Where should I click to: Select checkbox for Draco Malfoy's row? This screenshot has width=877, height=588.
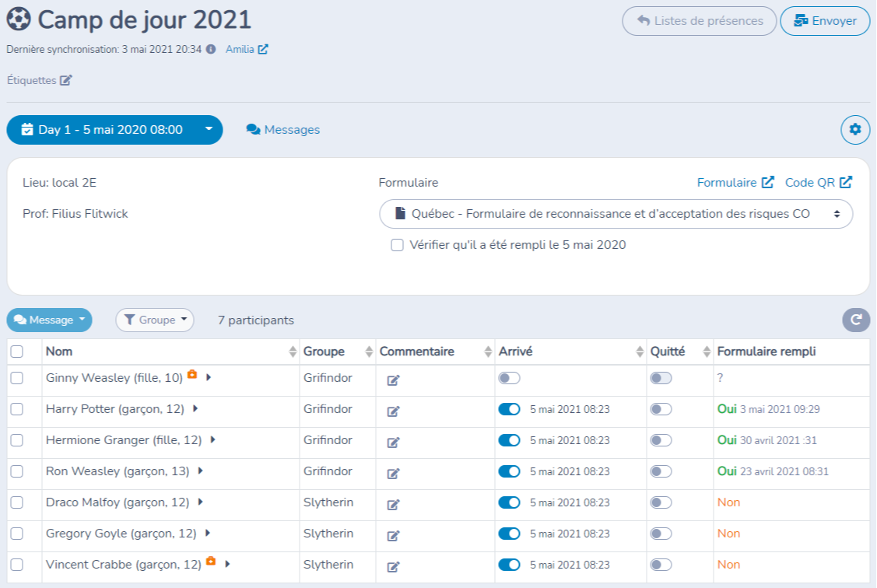point(17,502)
